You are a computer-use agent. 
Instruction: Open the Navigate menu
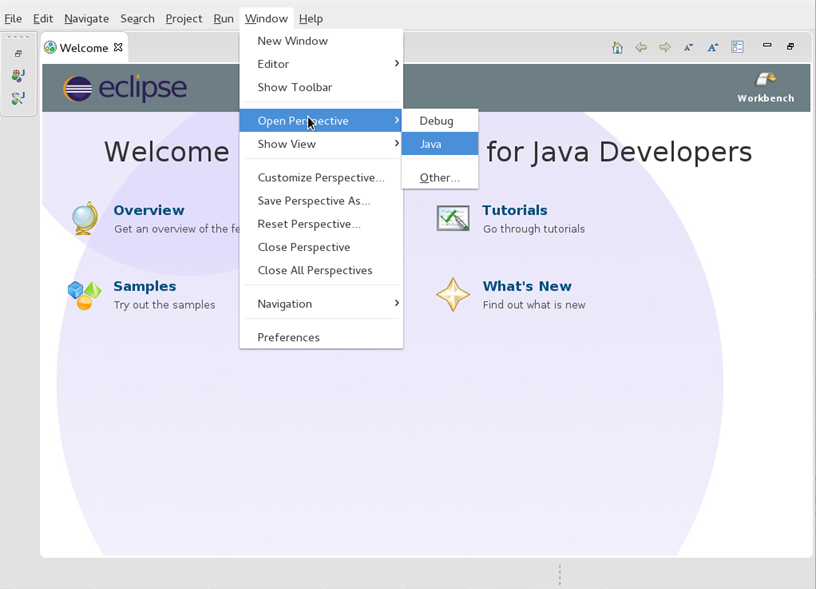click(x=86, y=19)
